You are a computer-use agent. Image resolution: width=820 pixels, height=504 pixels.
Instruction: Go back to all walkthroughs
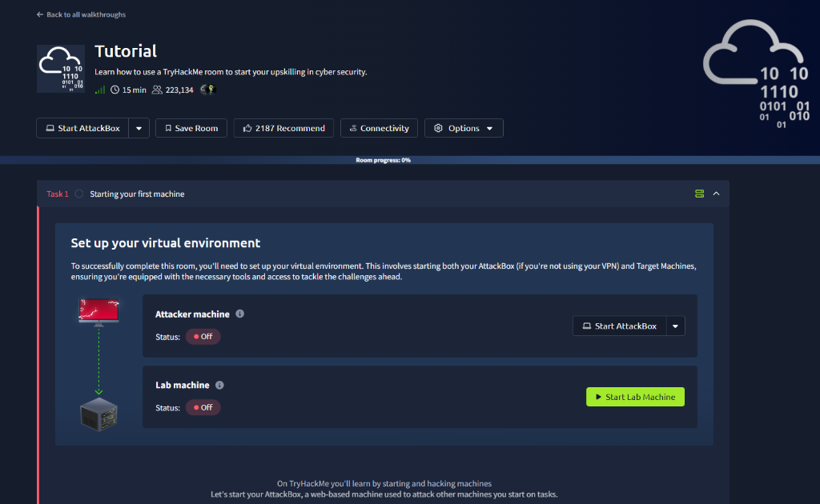click(81, 14)
